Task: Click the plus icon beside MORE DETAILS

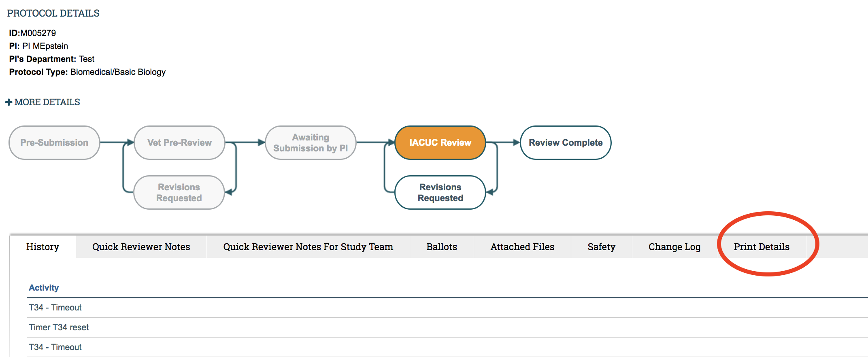Action: point(9,102)
